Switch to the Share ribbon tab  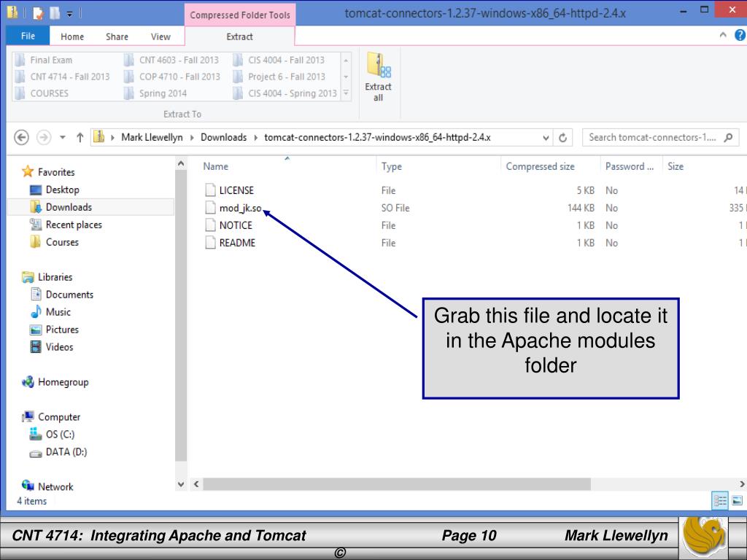(x=117, y=36)
